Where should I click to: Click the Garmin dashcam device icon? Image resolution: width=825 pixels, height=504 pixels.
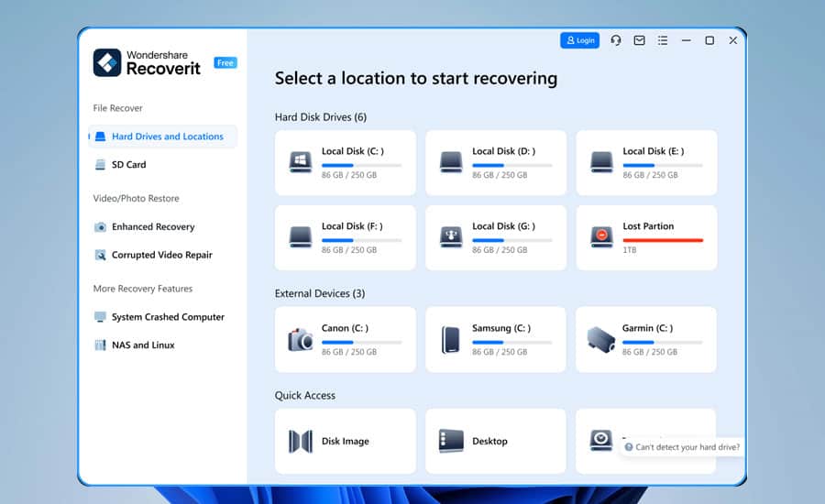(601, 339)
